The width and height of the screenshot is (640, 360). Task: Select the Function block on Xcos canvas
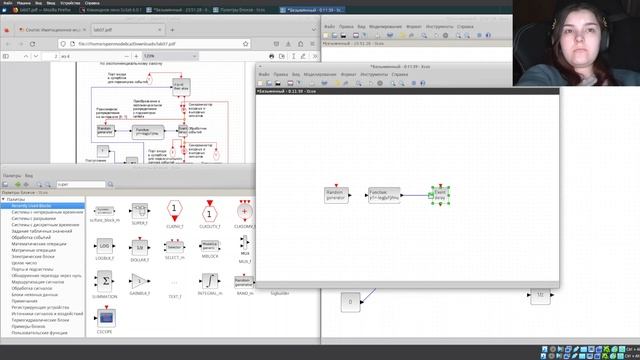point(384,195)
